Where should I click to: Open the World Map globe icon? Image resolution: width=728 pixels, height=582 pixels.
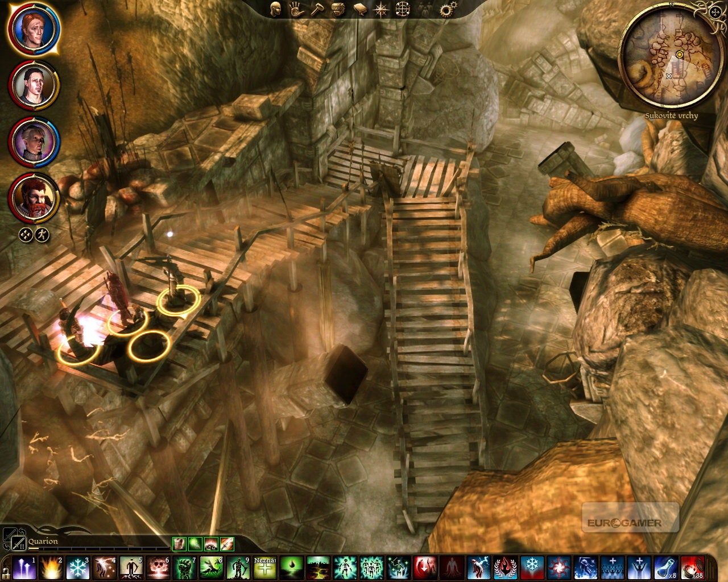(x=403, y=8)
